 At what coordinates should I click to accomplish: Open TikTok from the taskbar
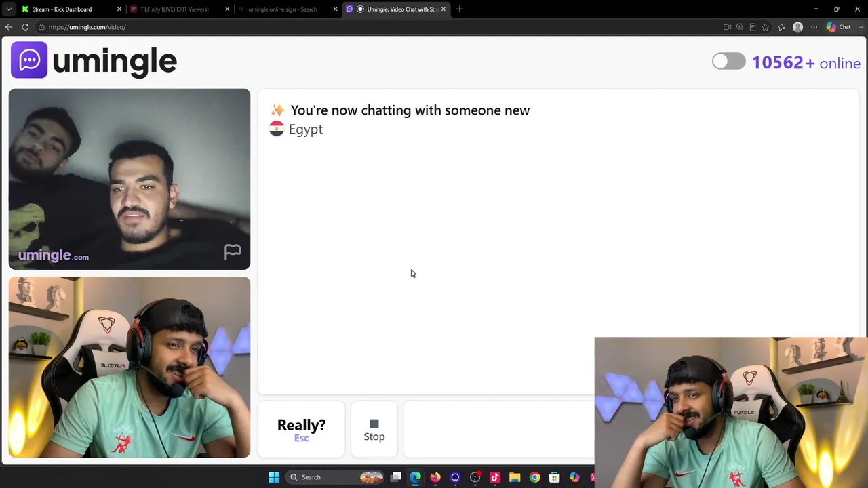495,477
